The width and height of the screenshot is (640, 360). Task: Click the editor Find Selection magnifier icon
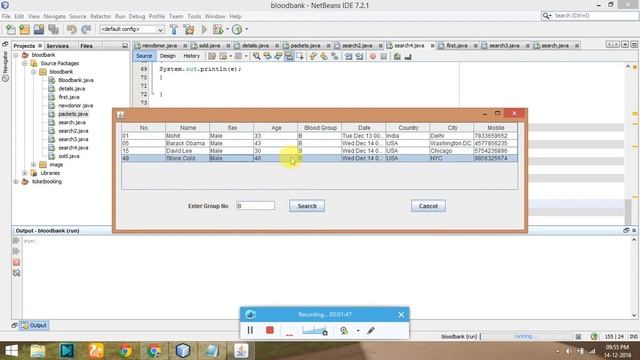[256, 56]
